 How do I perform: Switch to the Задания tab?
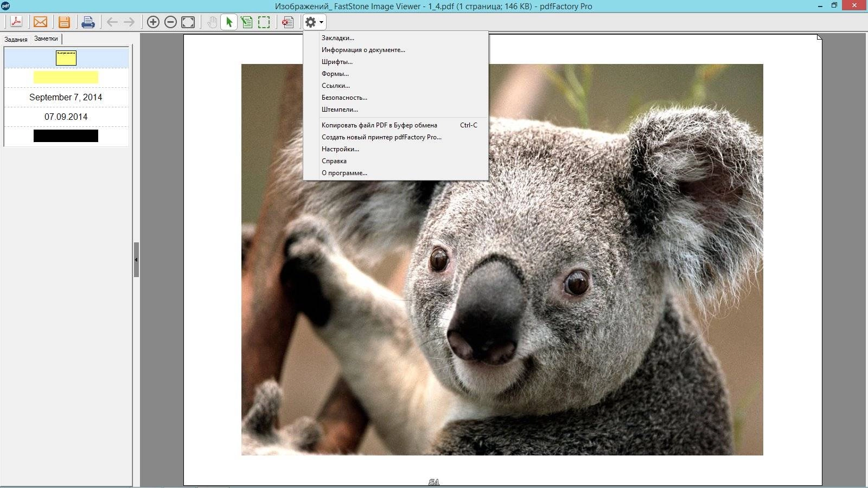[16, 40]
